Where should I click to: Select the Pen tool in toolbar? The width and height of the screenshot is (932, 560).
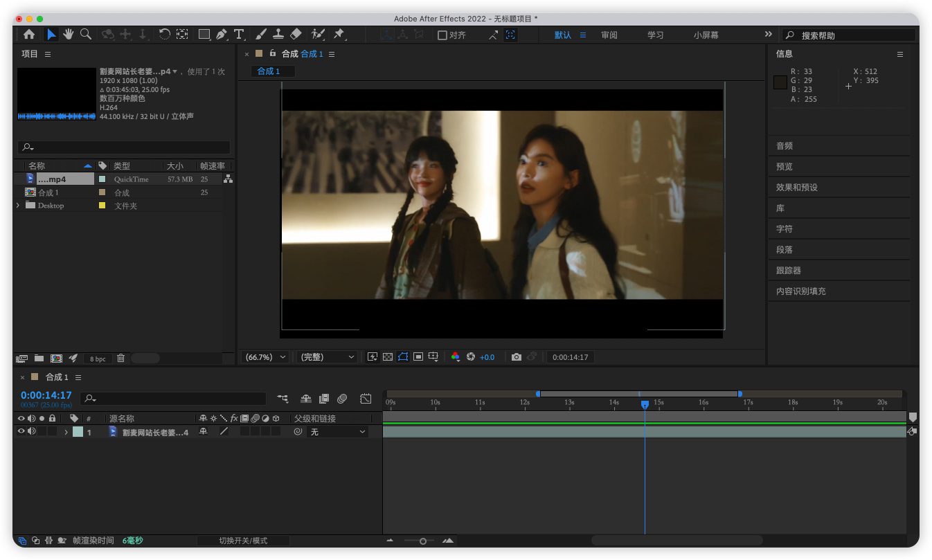coord(222,34)
